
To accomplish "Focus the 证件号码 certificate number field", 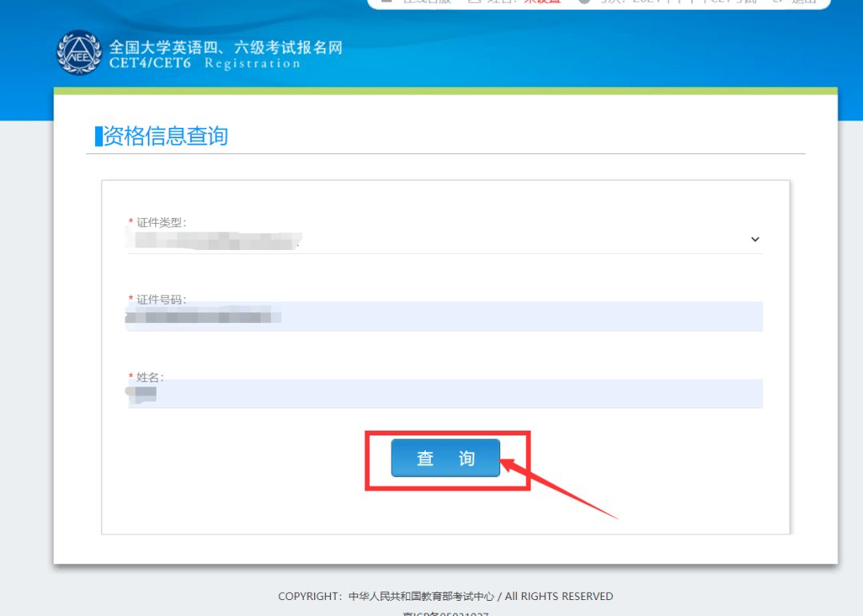I will [x=445, y=316].
